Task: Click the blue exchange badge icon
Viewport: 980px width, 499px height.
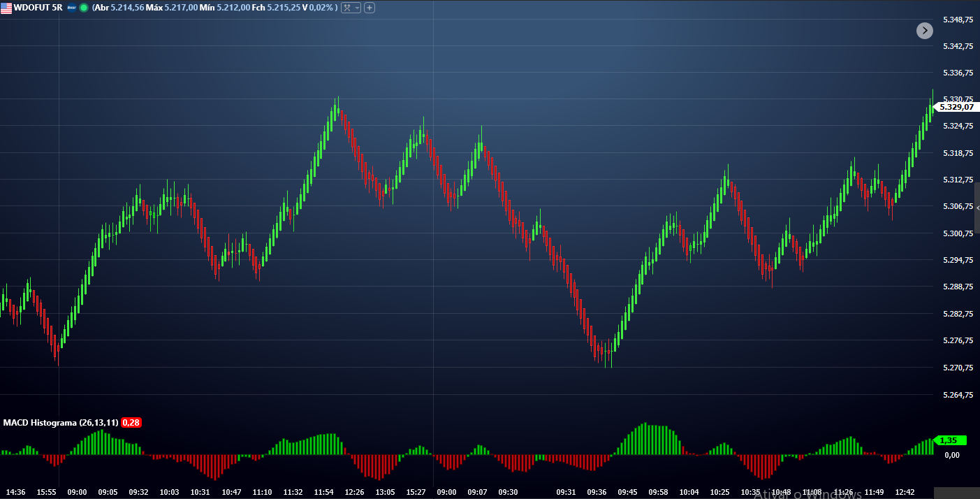Action: pos(71,8)
